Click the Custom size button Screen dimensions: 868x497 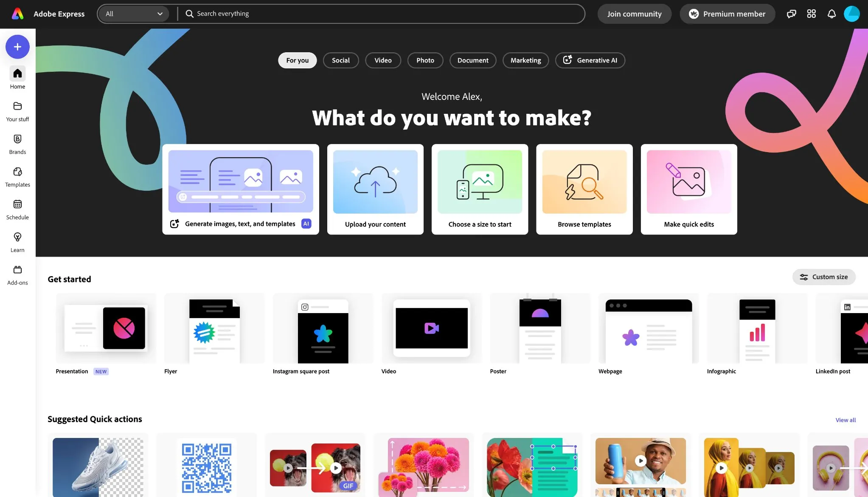pyautogui.click(x=823, y=277)
